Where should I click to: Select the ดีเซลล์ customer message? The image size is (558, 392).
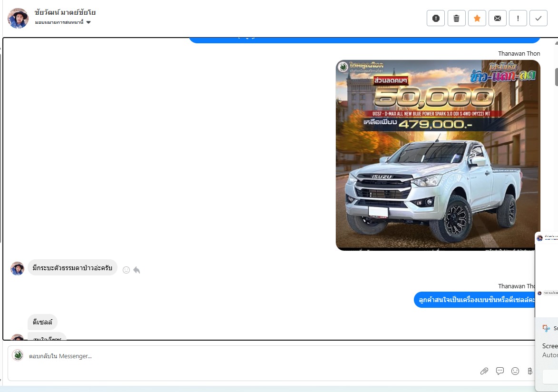(42, 322)
